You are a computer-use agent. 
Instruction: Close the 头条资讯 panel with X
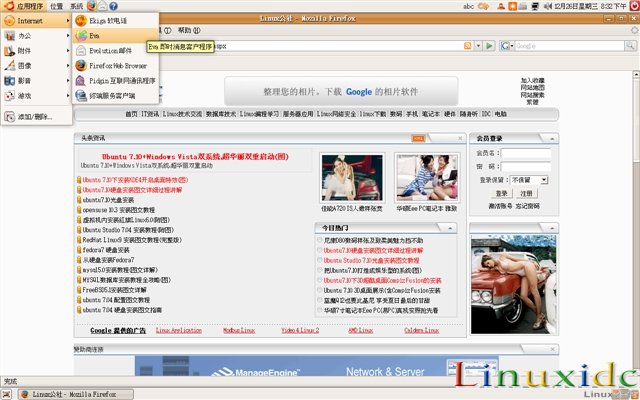click(x=460, y=138)
